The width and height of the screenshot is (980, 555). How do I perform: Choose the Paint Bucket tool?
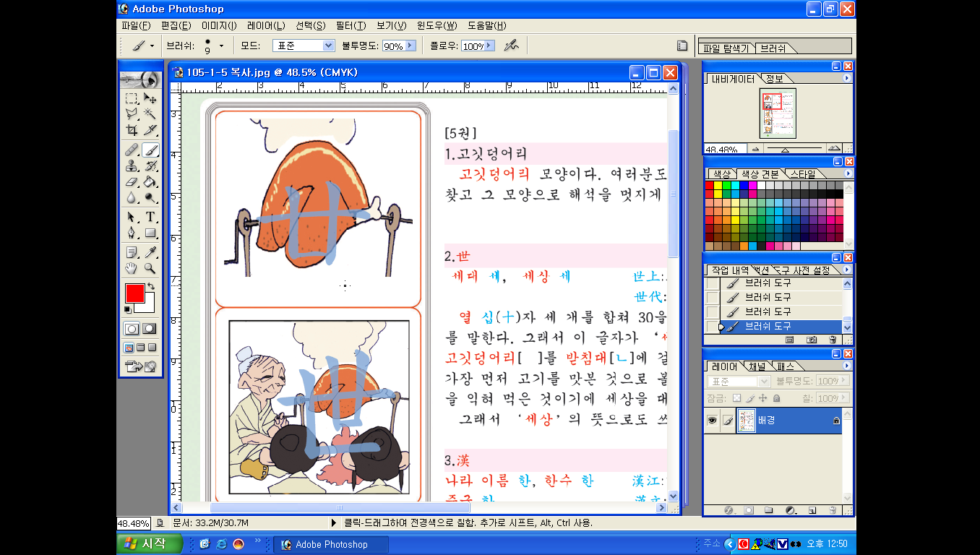point(150,182)
